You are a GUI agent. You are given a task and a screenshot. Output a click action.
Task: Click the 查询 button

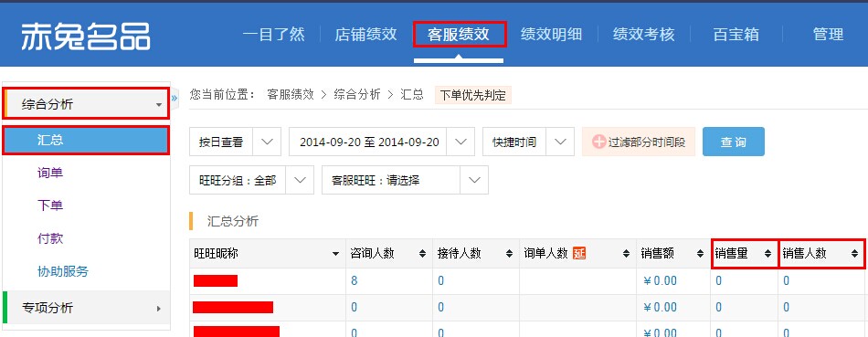point(734,142)
